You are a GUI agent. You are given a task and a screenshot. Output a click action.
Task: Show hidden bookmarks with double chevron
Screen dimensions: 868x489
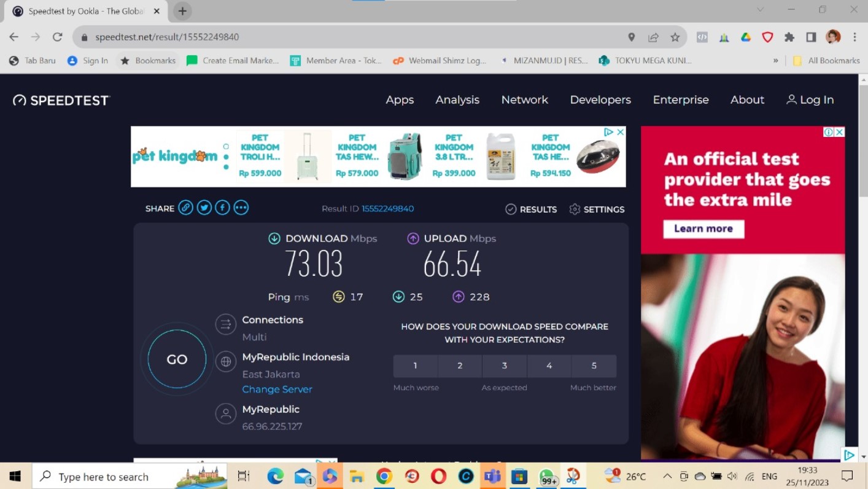coord(775,60)
